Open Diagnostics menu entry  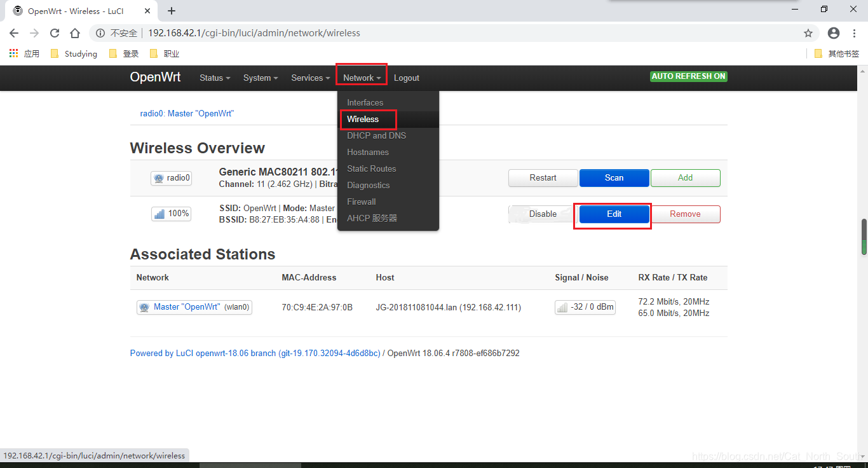point(388,185)
